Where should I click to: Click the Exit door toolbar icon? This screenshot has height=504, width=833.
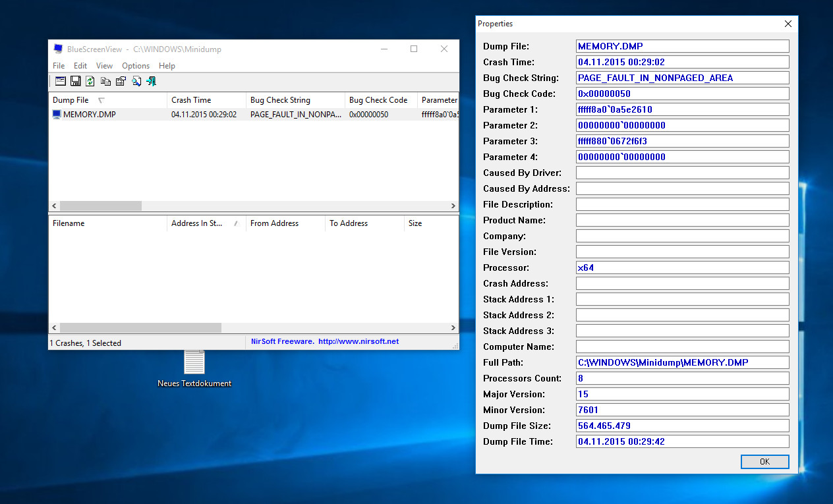152,81
